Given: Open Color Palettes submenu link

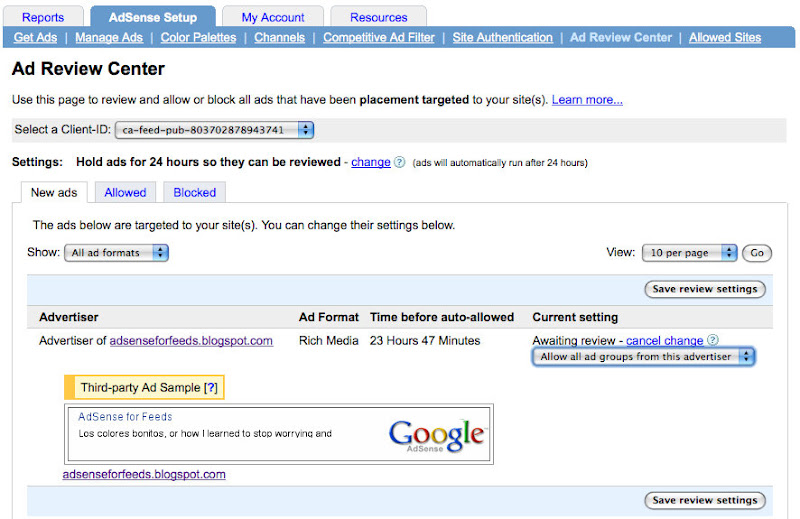Looking at the screenshot, I should pyautogui.click(x=198, y=37).
